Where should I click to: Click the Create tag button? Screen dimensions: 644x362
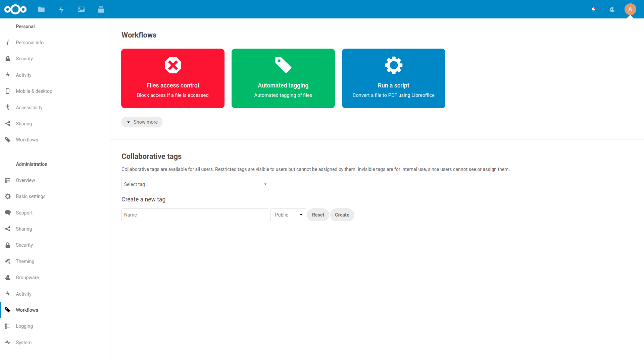pyautogui.click(x=342, y=215)
